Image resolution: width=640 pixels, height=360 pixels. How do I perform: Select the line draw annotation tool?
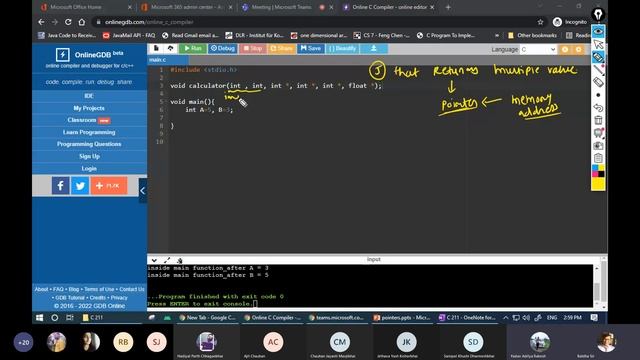(x=598, y=70)
